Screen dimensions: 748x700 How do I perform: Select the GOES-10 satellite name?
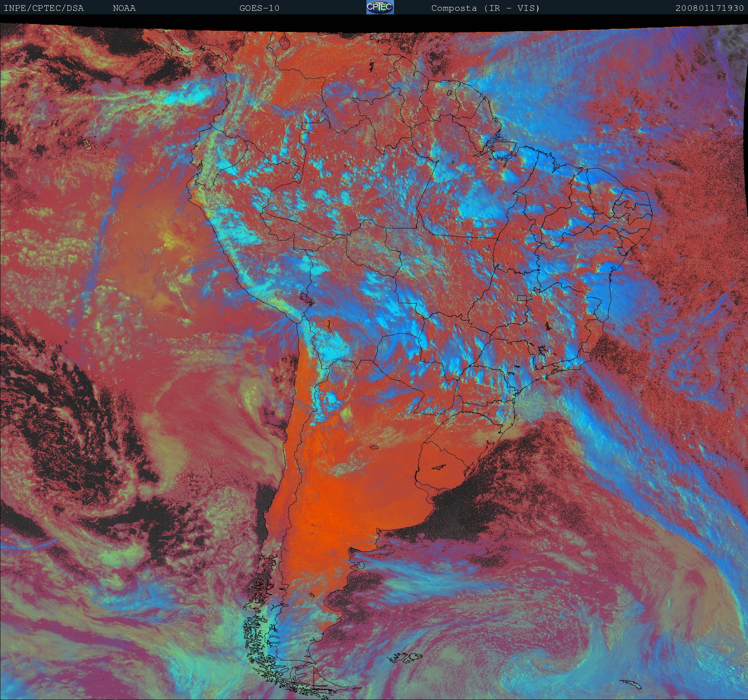coord(259,8)
